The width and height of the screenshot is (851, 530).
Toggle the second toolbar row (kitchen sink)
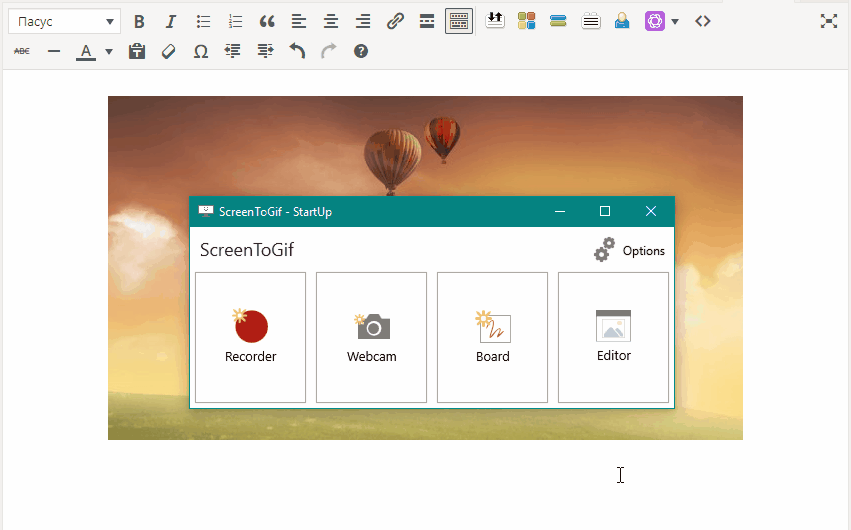pos(459,22)
